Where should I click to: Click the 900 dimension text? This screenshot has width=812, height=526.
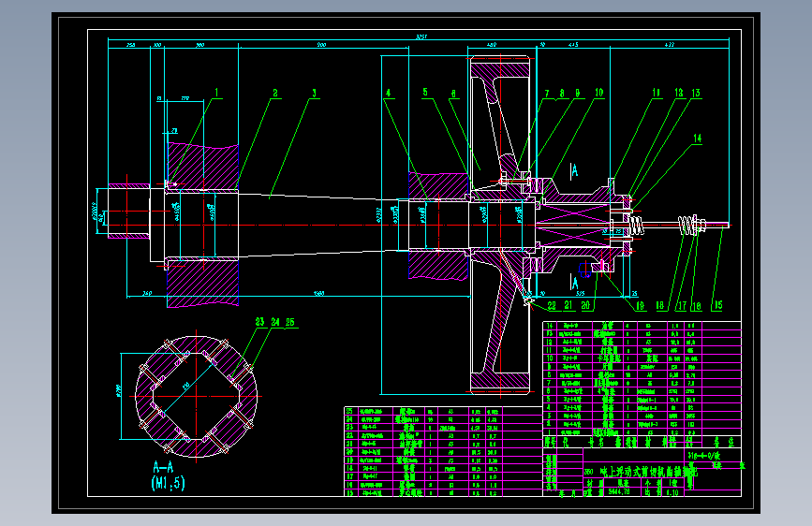tap(321, 45)
